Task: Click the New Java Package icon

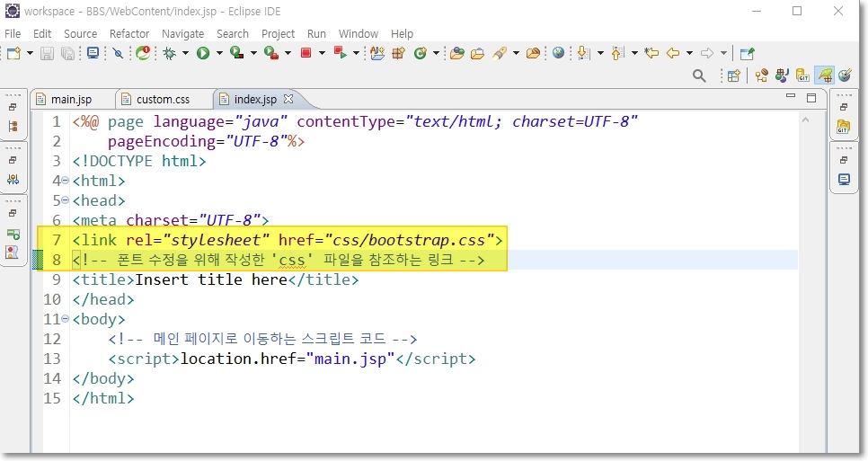Action: (x=399, y=53)
